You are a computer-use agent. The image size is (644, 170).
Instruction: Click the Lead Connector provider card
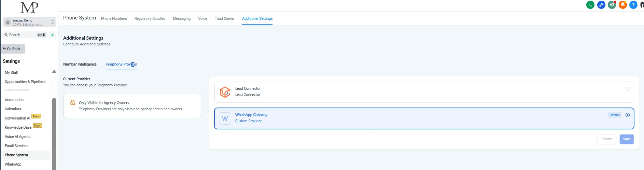click(x=424, y=92)
